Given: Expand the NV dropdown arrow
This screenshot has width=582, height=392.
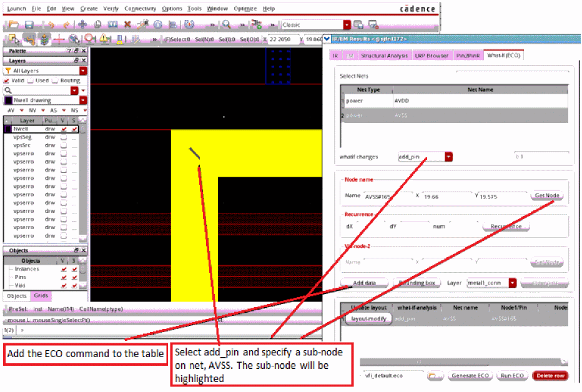Looking at the screenshot, I should [x=42, y=110].
